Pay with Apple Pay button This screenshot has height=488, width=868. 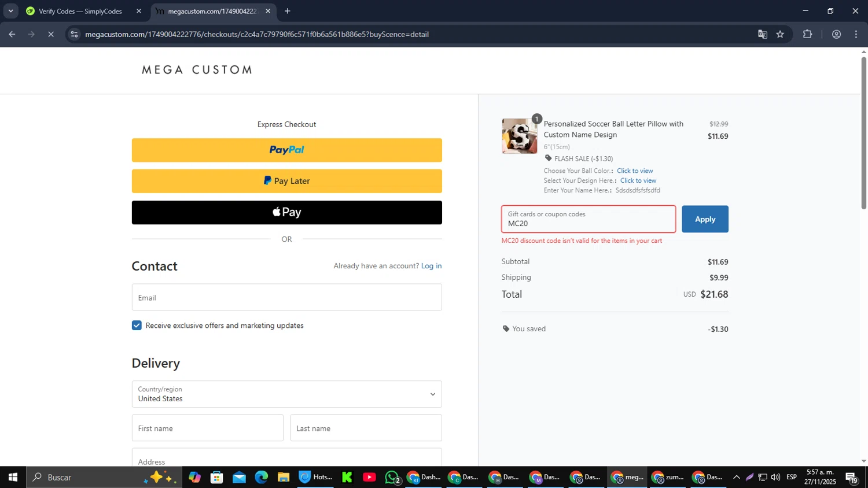pyautogui.click(x=286, y=212)
